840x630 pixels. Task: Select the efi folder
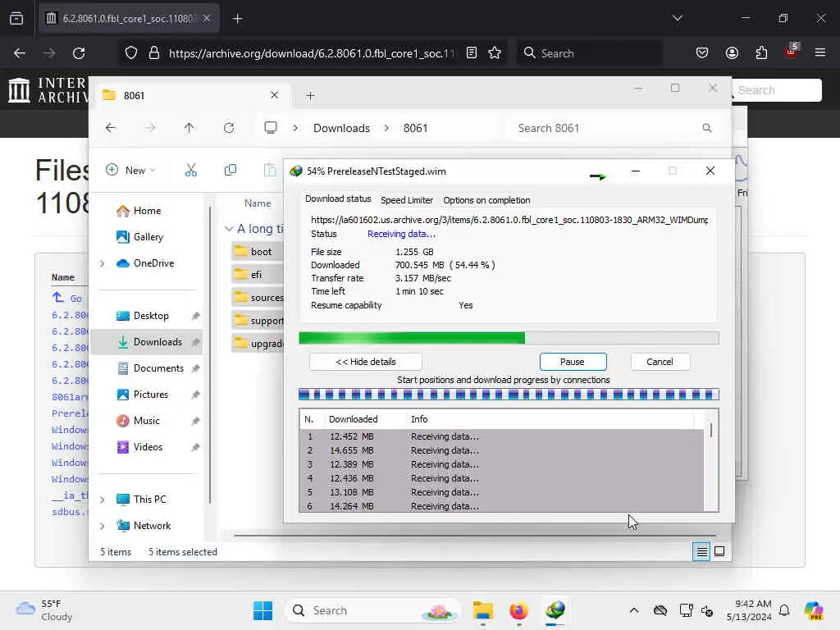[x=258, y=275]
